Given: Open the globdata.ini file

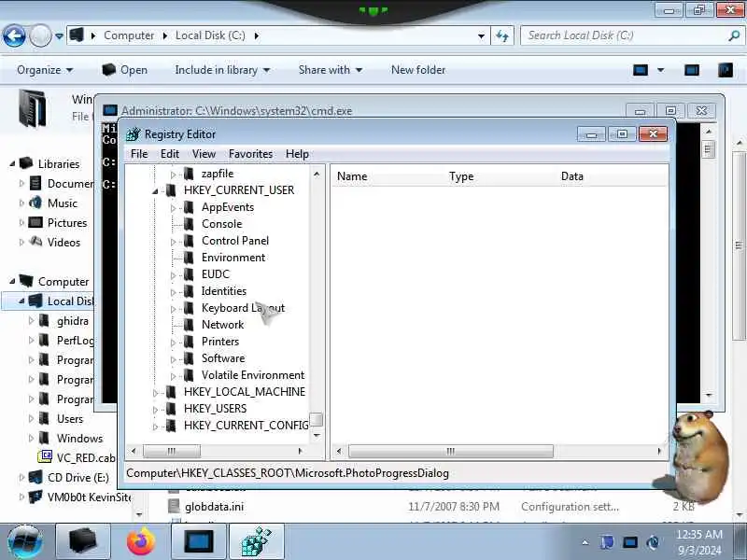Looking at the screenshot, I should [214, 507].
